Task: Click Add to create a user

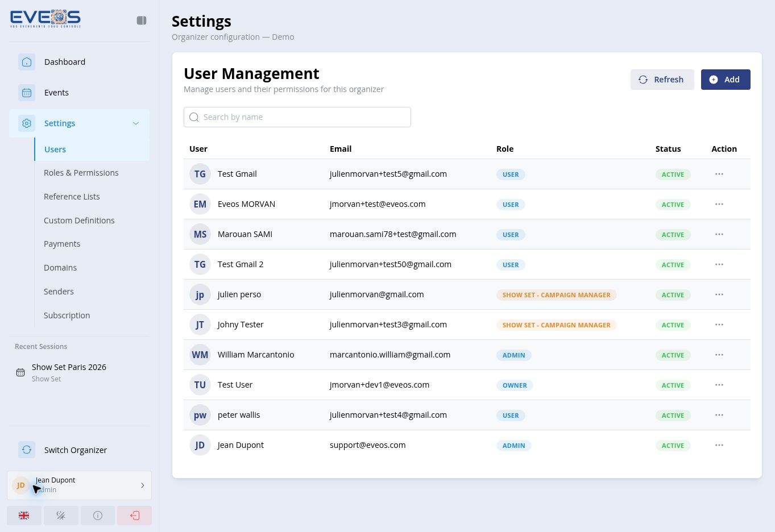Action: tap(726, 80)
